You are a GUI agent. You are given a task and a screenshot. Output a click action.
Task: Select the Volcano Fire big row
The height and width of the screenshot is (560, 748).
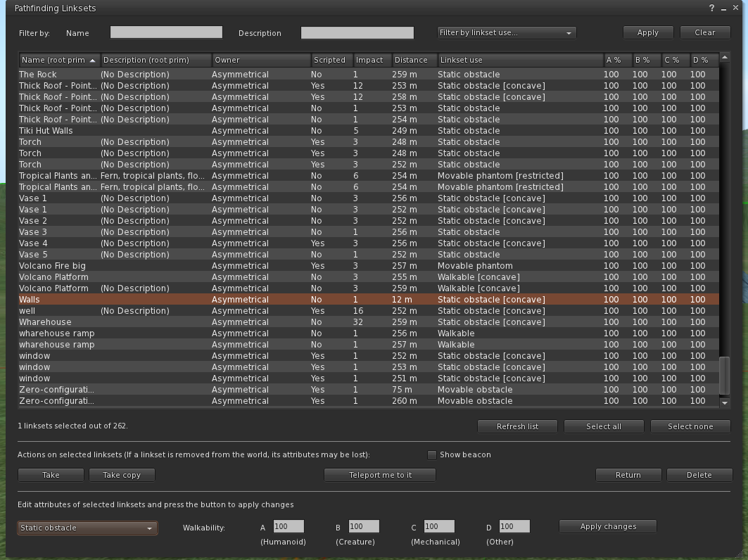(368, 266)
